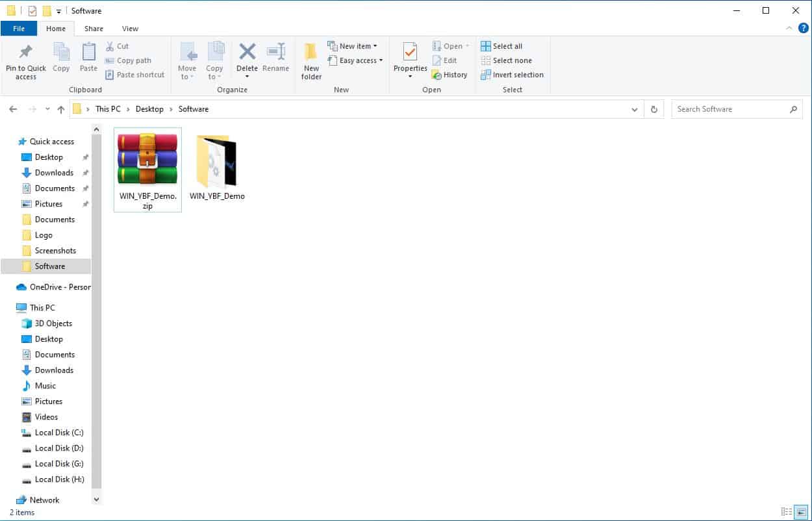Open OneDrive - Personal in sidebar
Image resolution: width=812 pixels, height=521 pixels.
pos(54,287)
